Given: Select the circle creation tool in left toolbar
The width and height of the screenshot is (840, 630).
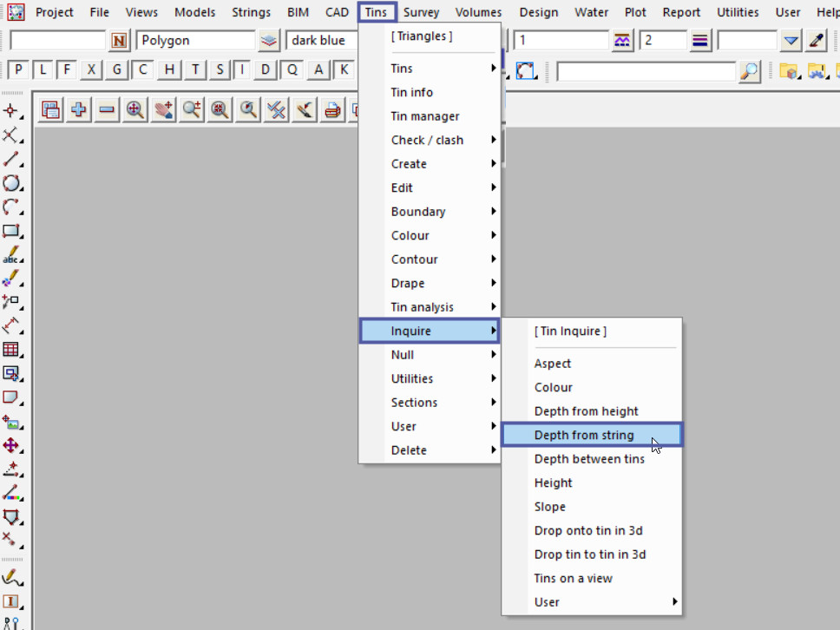Looking at the screenshot, I should point(11,183).
